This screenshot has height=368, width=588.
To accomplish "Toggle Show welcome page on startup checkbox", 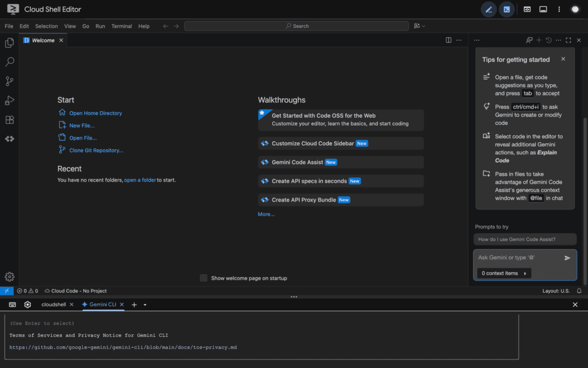I will (203, 278).
